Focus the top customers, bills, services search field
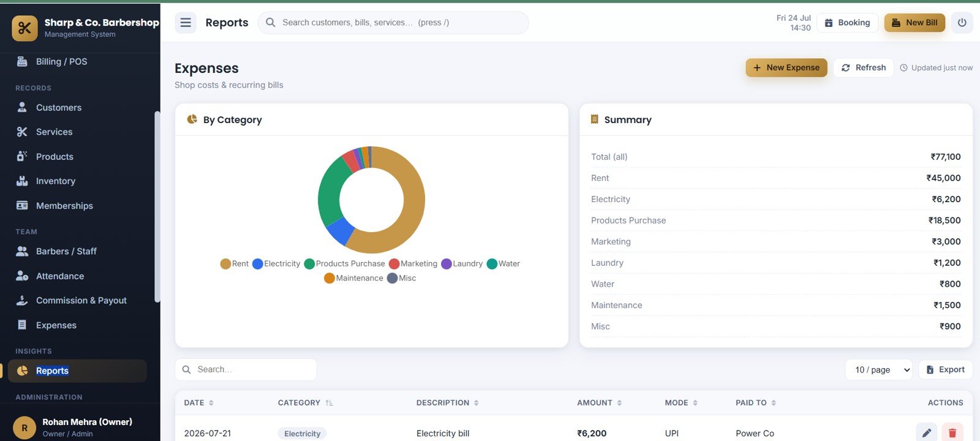This screenshot has width=980, height=441. click(x=393, y=23)
